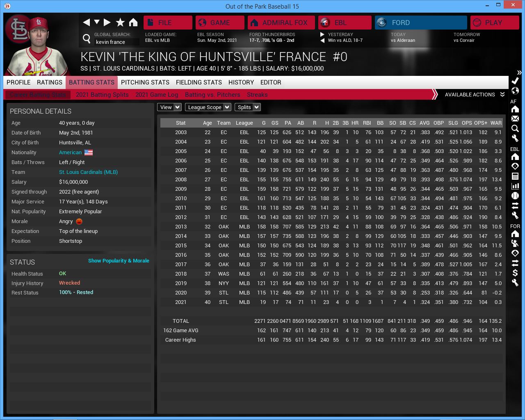Open the HISTORY tab

pos(241,82)
